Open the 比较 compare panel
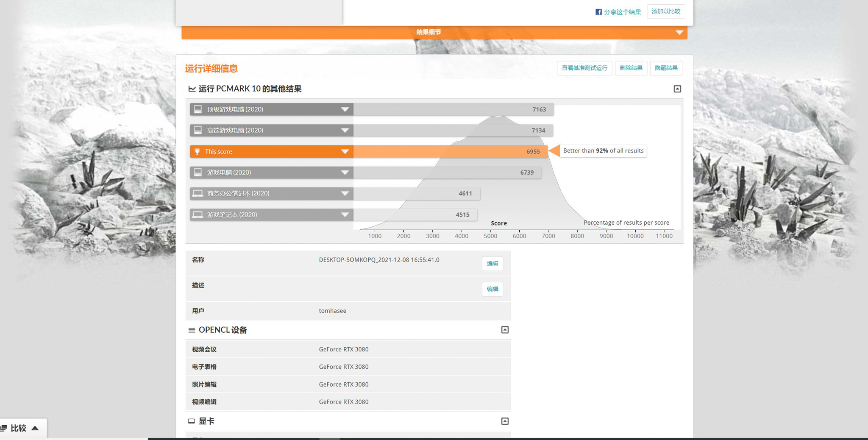 (x=23, y=428)
